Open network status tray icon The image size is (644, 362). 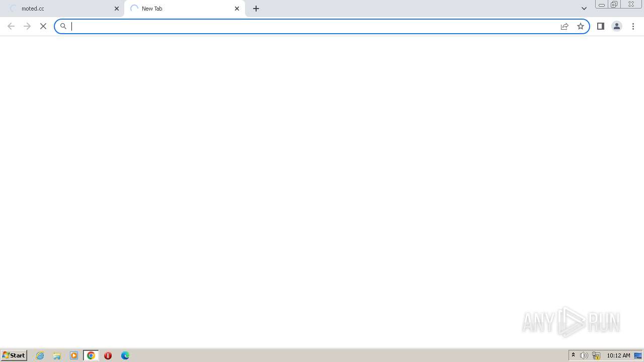point(596,355)
